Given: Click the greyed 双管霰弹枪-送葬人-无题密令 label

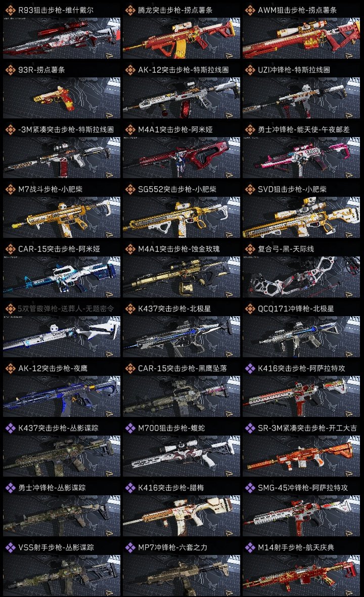Looking at the screenshot, I should coord(66,309).
